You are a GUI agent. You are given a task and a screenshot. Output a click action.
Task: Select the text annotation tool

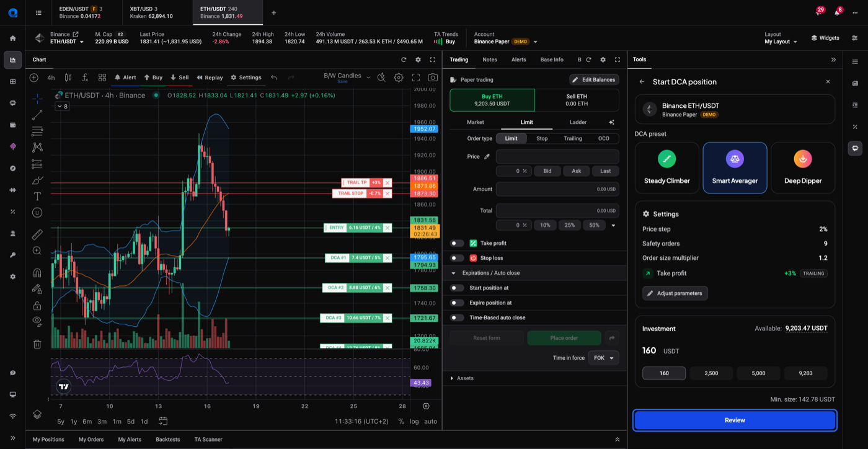[37, 197]
